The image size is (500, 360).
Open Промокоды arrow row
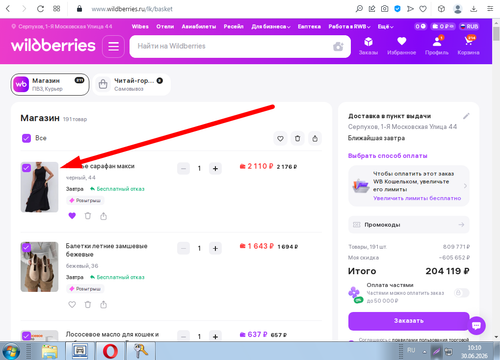(409, 225)
